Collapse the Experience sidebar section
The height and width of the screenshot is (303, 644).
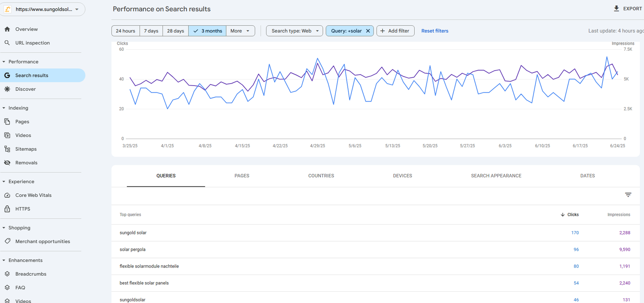tap(4, 182)
